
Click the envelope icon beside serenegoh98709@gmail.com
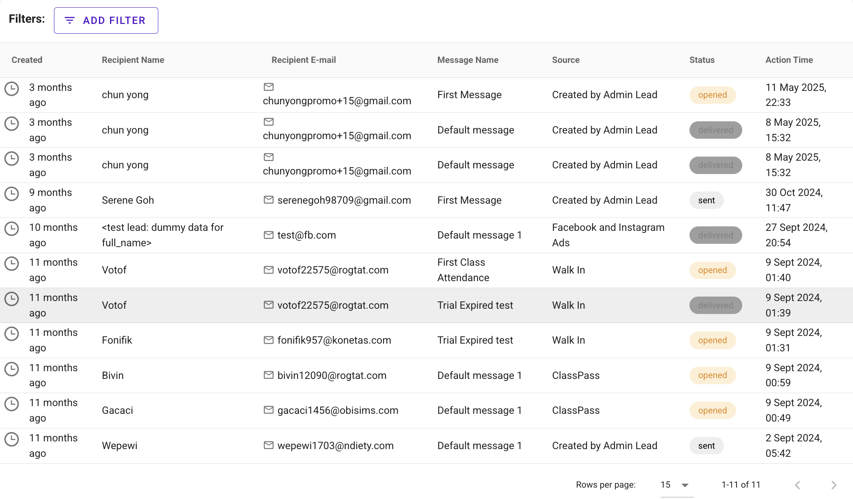268,200
